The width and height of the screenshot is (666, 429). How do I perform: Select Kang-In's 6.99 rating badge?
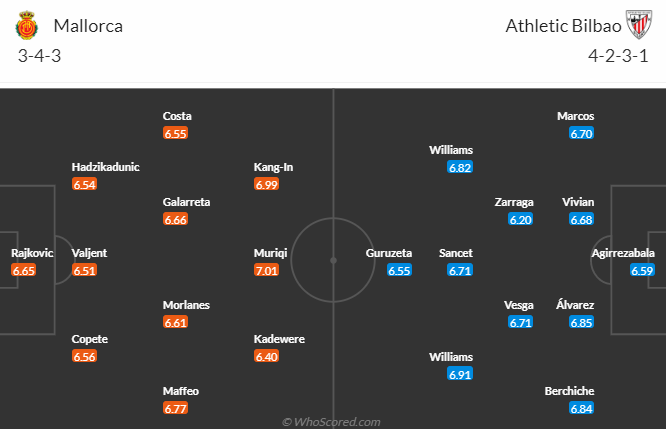(266, 184)
